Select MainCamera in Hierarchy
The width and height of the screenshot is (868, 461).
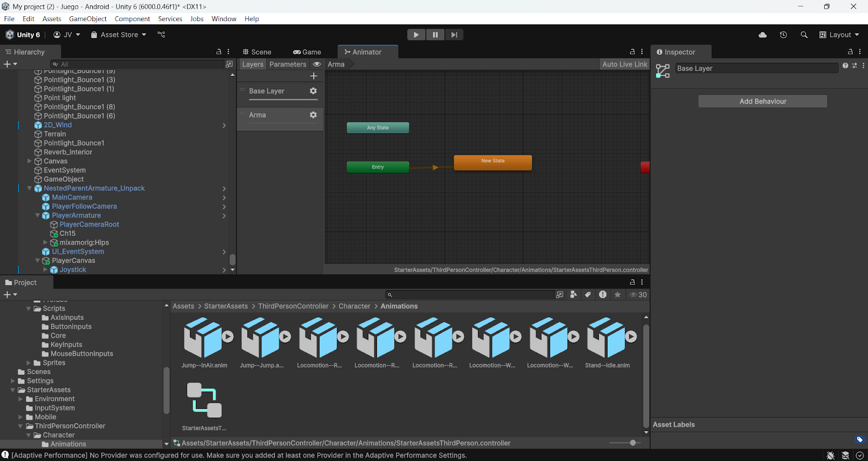pos(72,197)
